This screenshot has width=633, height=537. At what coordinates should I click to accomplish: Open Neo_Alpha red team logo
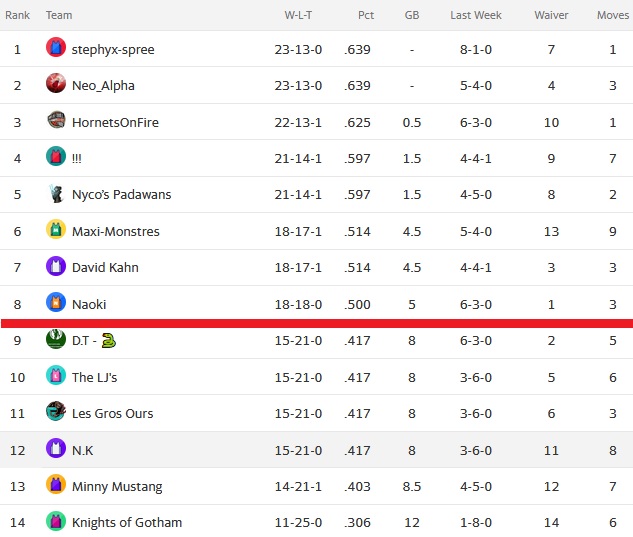(x=56, y=83)
